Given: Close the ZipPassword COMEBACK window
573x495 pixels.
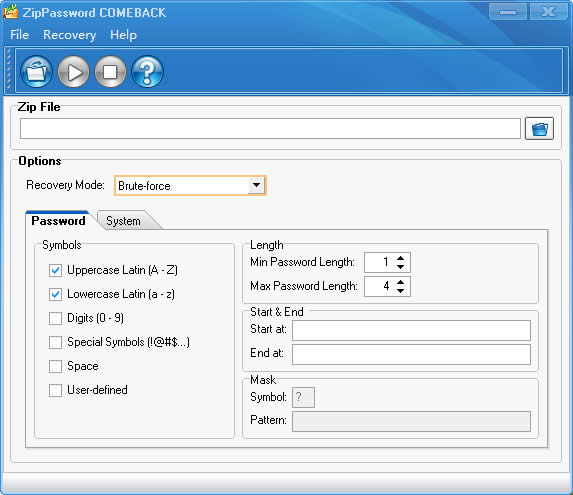Looking at the screenshot, I should pyautogui.click(x=548, y=12).
